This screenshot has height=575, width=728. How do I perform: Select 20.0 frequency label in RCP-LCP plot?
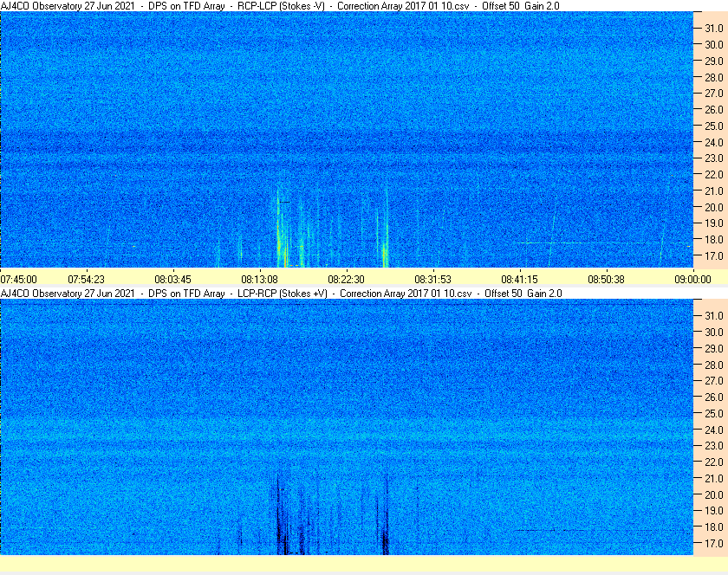714,207
